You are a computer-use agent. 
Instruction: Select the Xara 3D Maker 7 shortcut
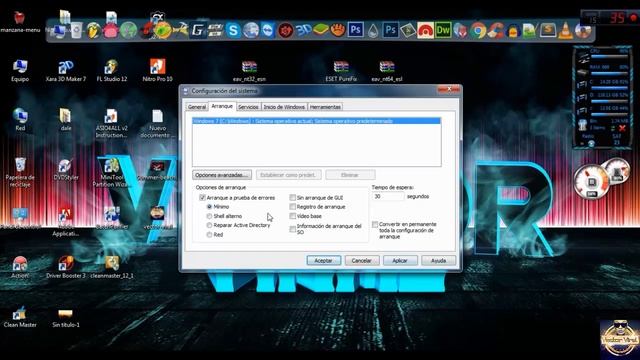[x=66, y=70]
